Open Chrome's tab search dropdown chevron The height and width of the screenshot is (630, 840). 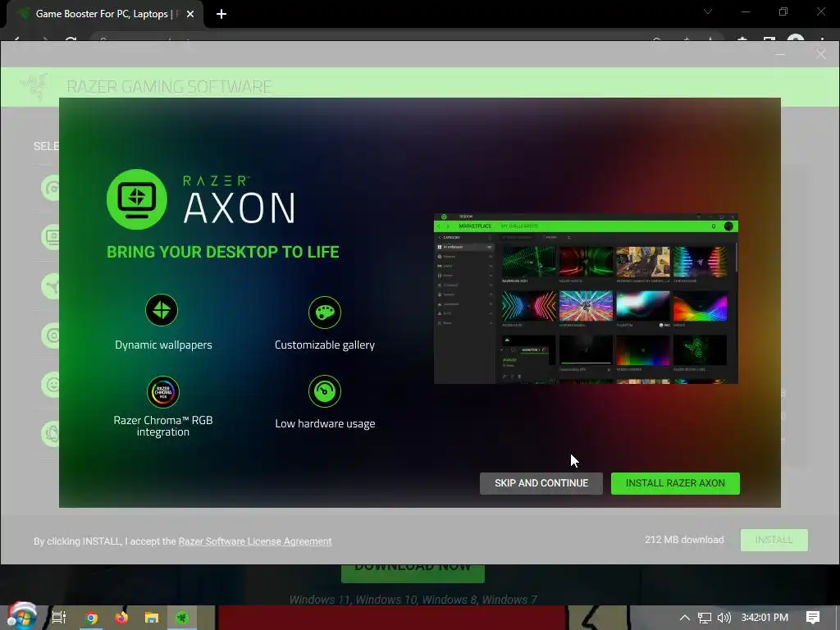click(708, 11)
